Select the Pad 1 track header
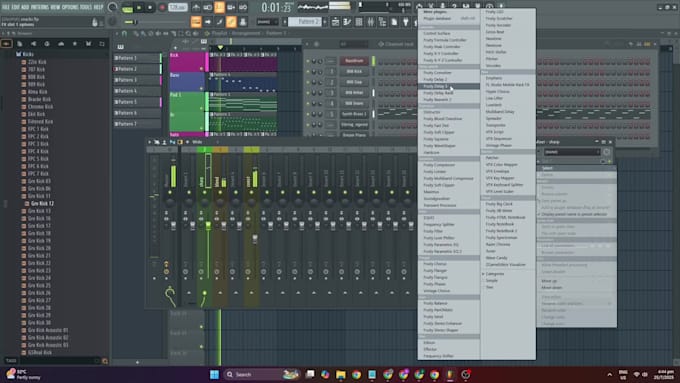 pos(187,102)
